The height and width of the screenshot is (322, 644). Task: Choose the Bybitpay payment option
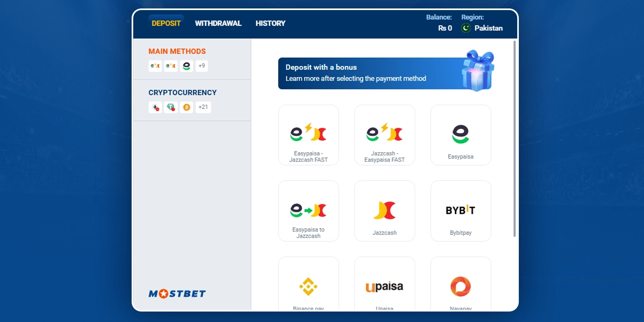(x=461, y=211)
